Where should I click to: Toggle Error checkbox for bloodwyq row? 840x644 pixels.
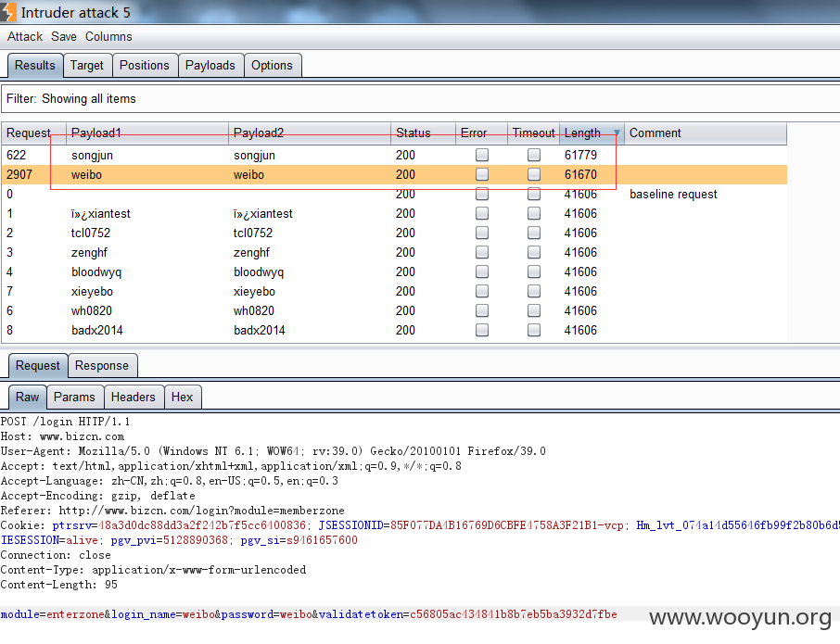(x=482, y=271)
